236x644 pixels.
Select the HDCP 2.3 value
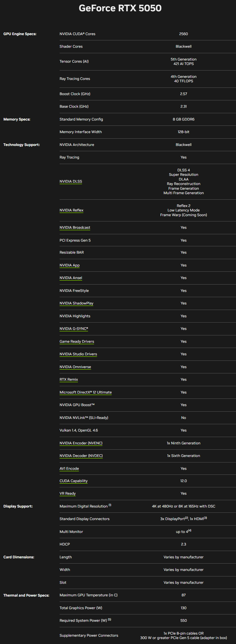pos(183,544)
